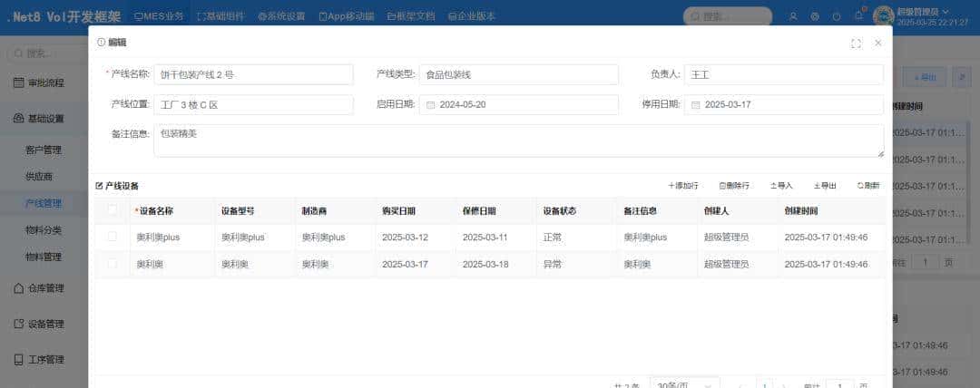980x388 pixels.
Task: Check the checkbox of the 异常 device row
Action: [112, 264]
